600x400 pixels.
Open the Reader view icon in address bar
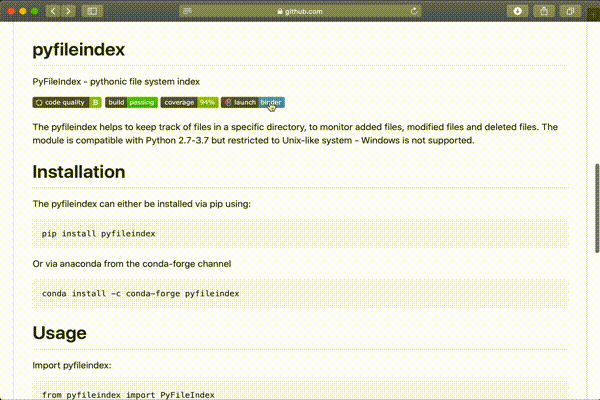(x=187, y=11)
